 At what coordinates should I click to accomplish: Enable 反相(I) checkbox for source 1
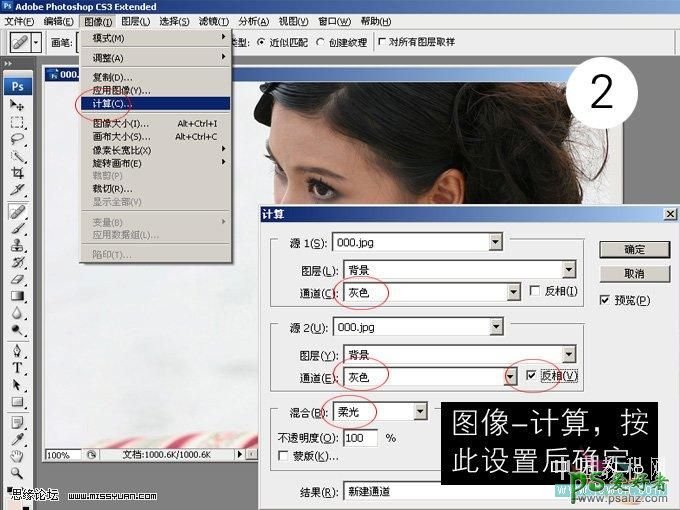click(532, 292)
